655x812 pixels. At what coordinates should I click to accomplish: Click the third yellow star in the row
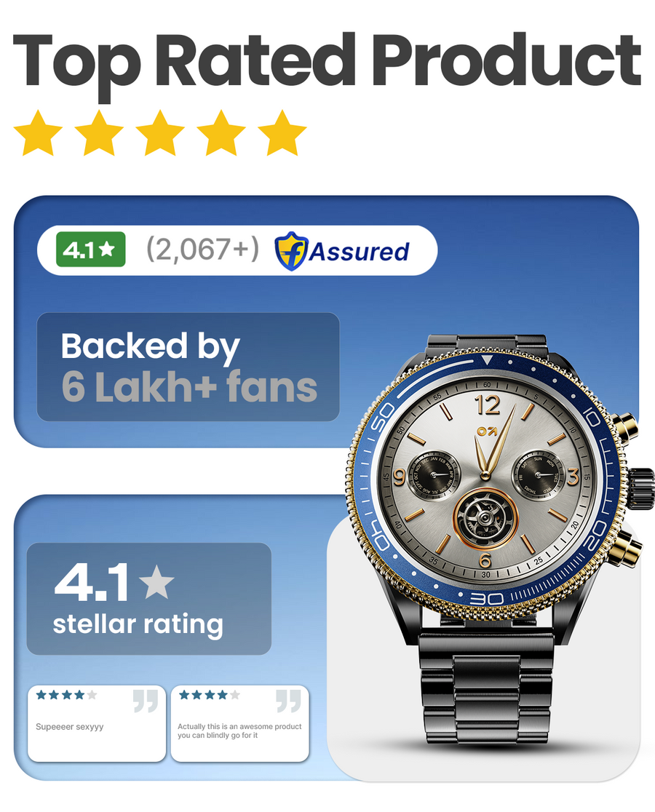point(160,133)
